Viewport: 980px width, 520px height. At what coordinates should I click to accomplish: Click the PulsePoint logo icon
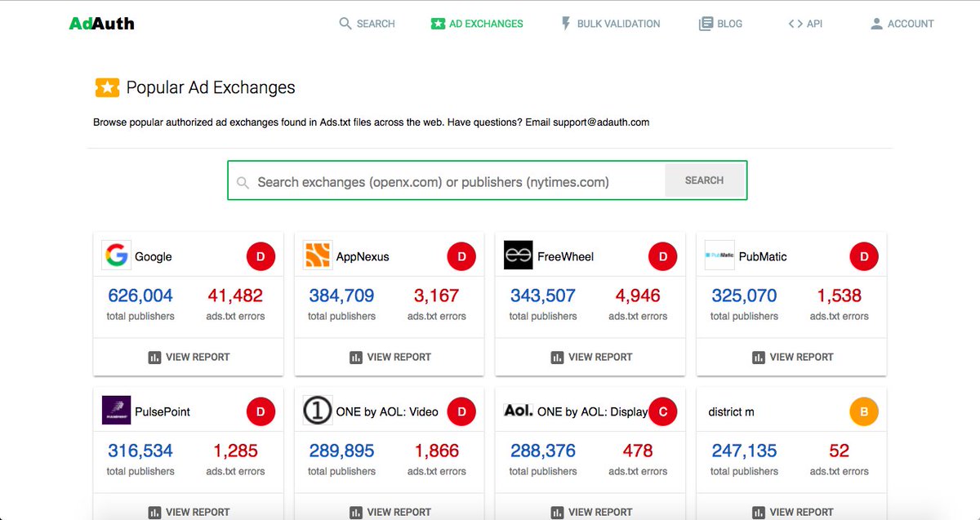pyautogui.click(x=117, y=411)
